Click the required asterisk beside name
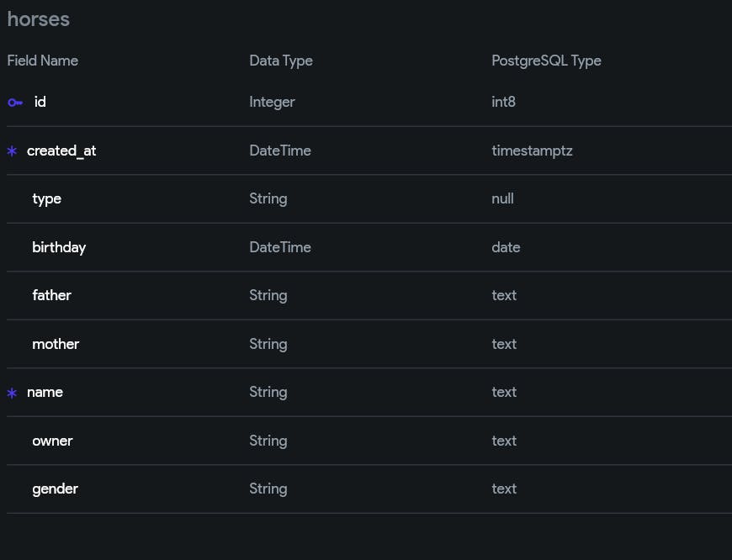This screenshot has height=560, width=732. [x=12, y=393]
